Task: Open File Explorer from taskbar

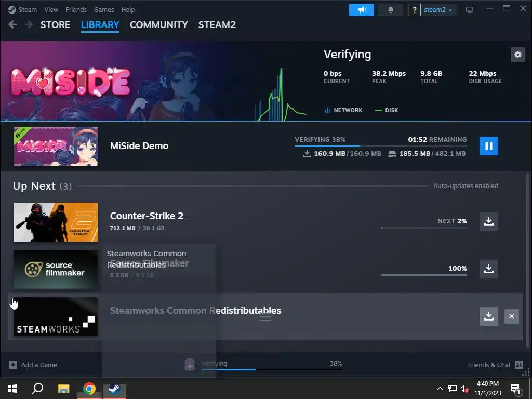Action: coord(63,389)
